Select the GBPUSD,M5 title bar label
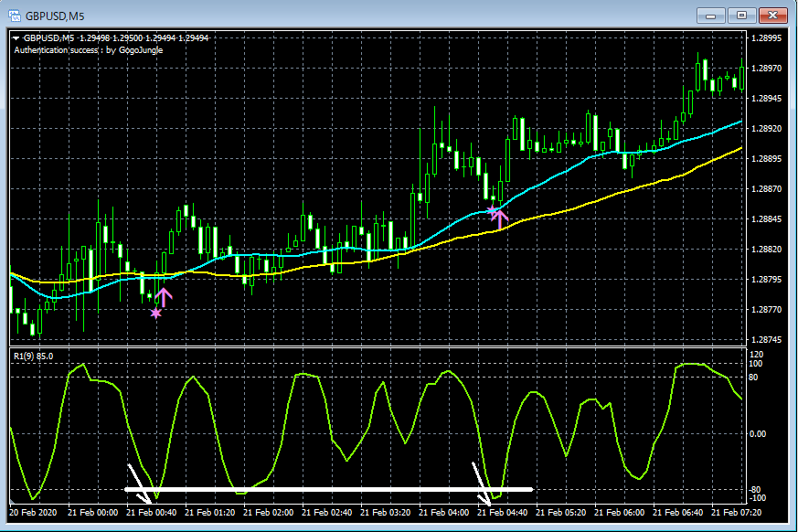 tap(55, 15)
